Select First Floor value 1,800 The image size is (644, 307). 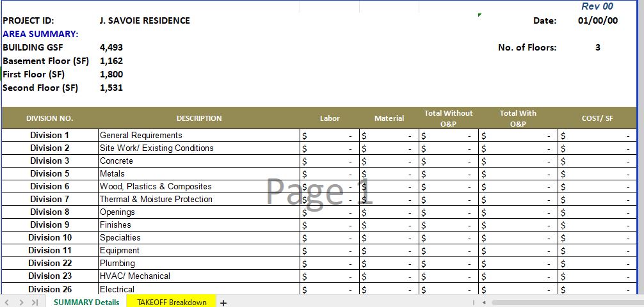point(111,74)
